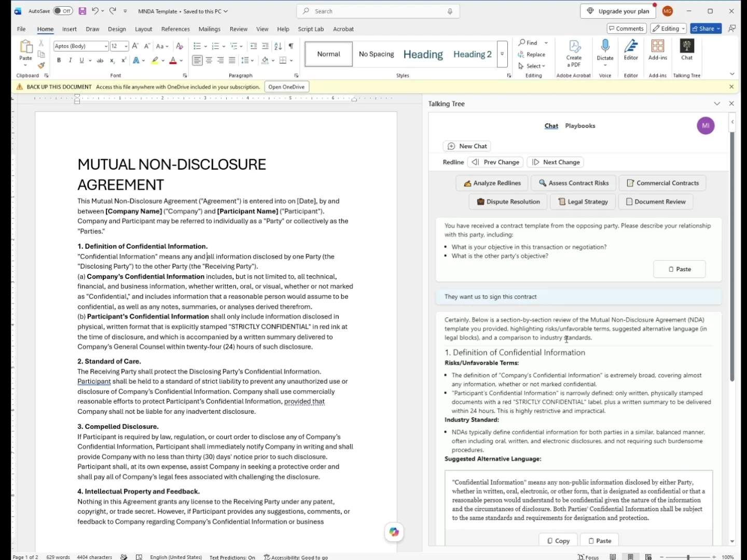Click Analyze Redlines button
The height and width of the screenshot is (560, 747).
492,183
